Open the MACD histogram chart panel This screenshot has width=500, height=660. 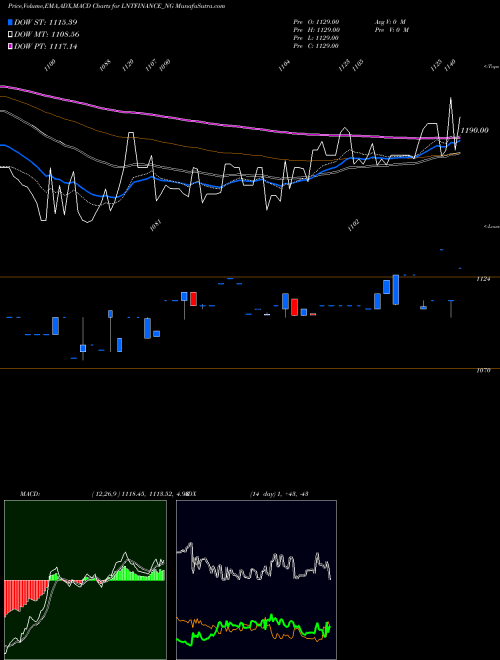(x=85, y=580)
